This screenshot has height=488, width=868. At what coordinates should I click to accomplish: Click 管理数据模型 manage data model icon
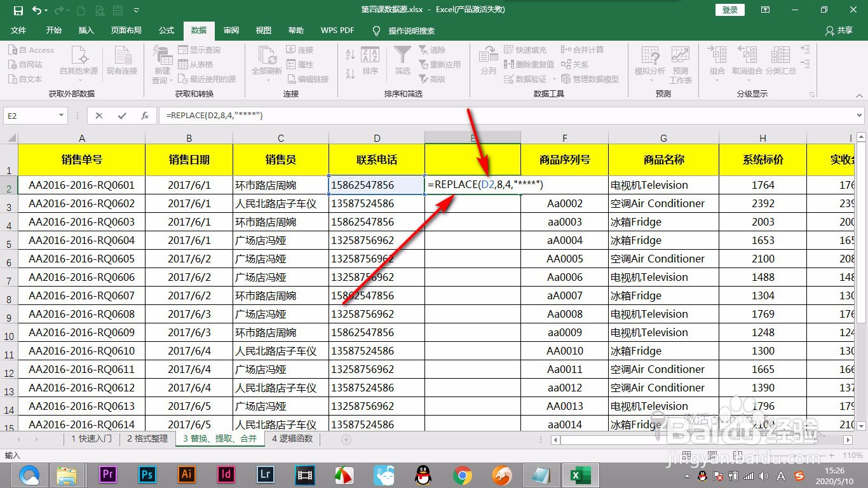pyautogui.click(x=566, y=79)
